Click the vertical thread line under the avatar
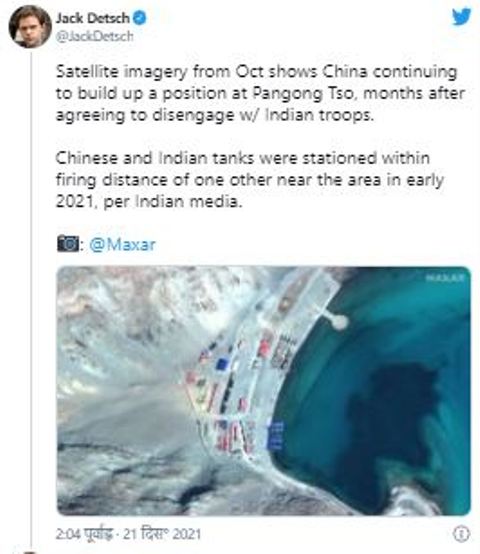 (31, 299)
